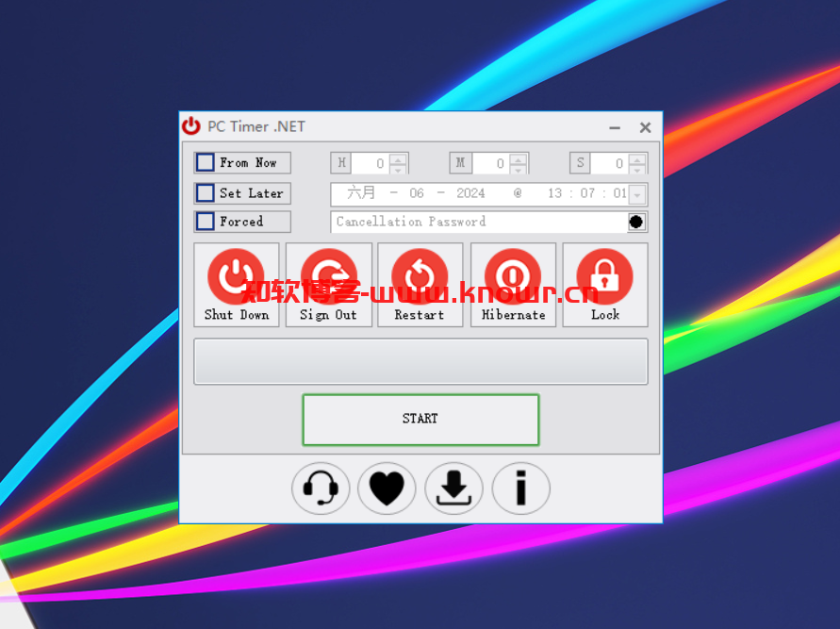Click the empty progress bar area
Viewport: 840px width, 629px height.
pos(420,361)
